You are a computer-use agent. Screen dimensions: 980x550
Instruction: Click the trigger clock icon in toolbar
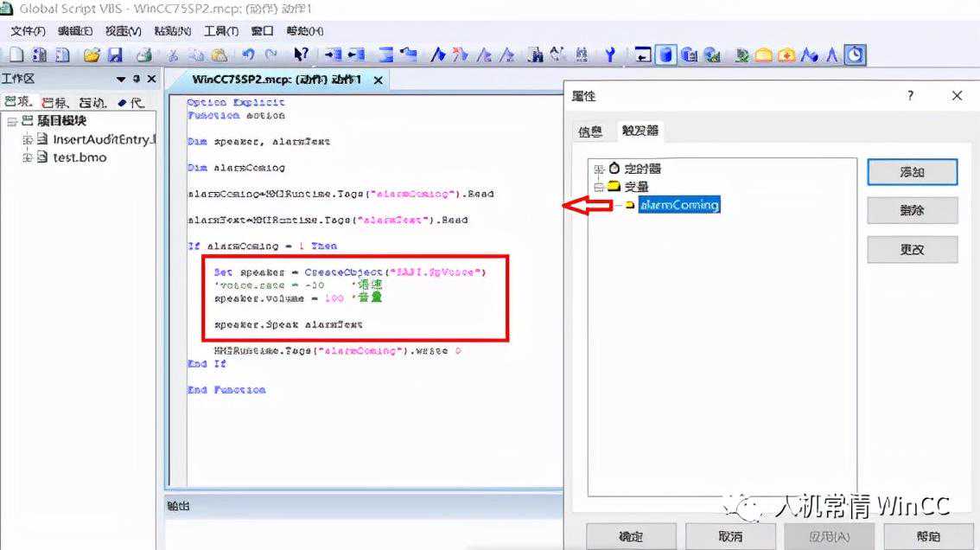(855, 55)
